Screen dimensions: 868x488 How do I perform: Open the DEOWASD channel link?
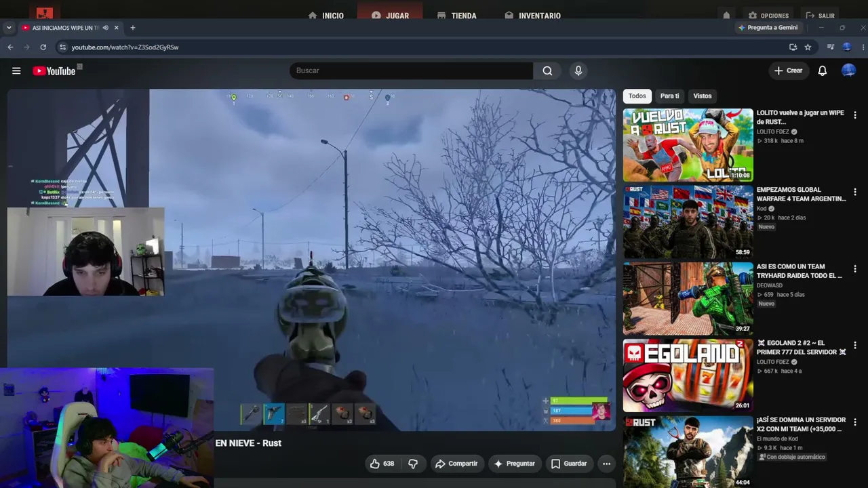(x=770, y=285)
